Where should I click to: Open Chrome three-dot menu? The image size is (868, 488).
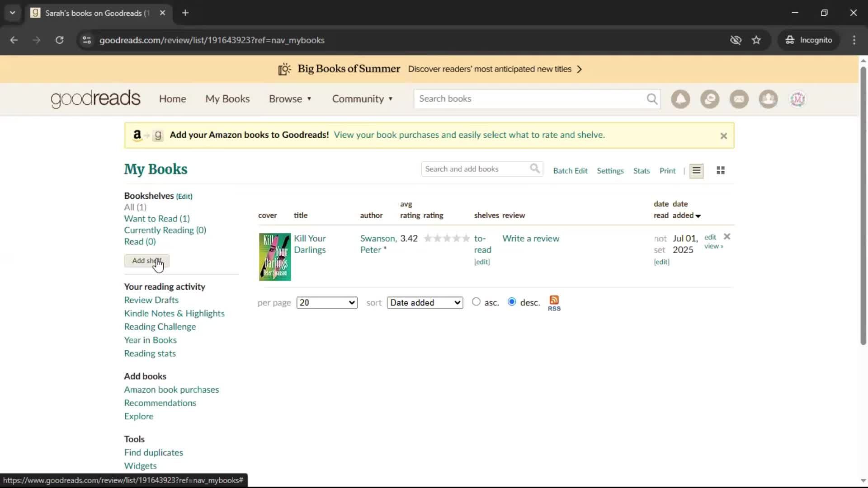pyautogui.click(x=854, y=40)
